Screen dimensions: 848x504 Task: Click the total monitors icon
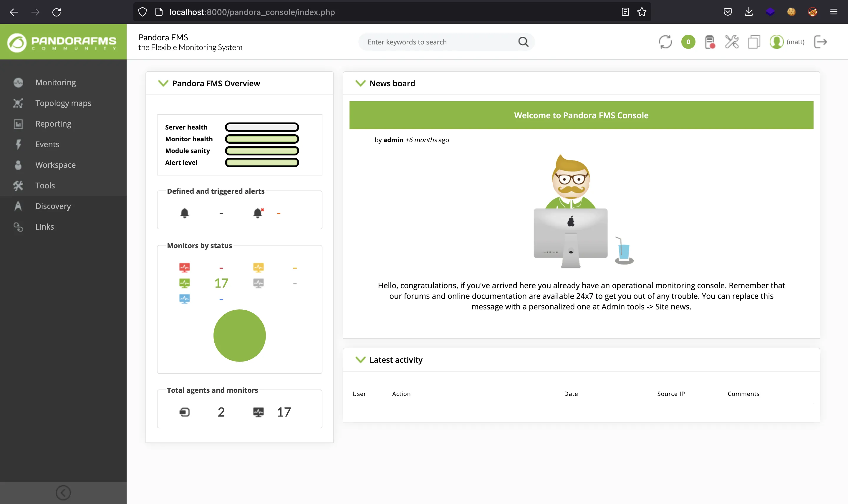(259, 412)
